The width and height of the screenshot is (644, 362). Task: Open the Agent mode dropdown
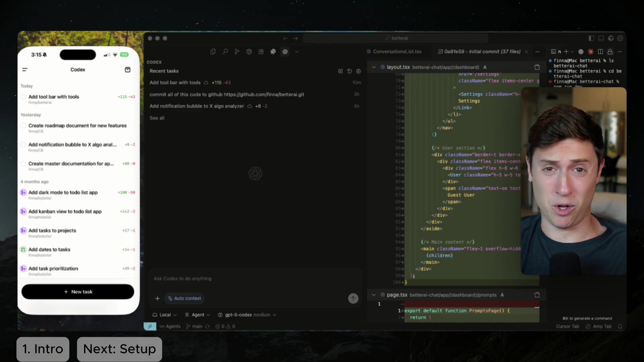pyautogui.click(x=197, y=315)
